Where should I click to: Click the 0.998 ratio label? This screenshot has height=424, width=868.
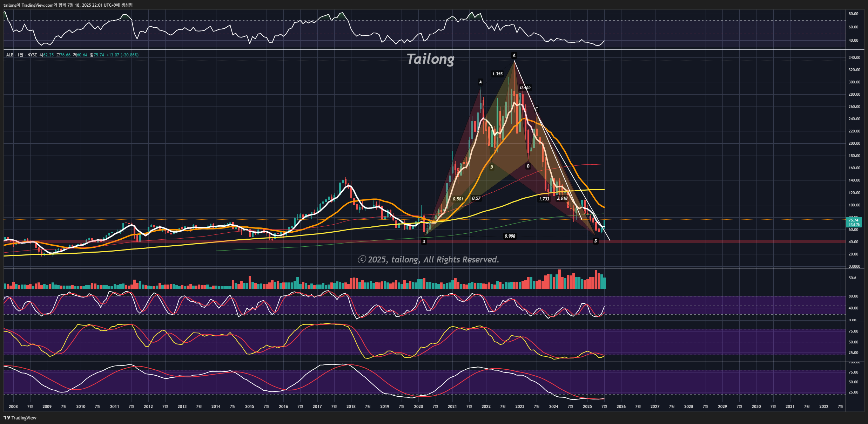[510, 236]
